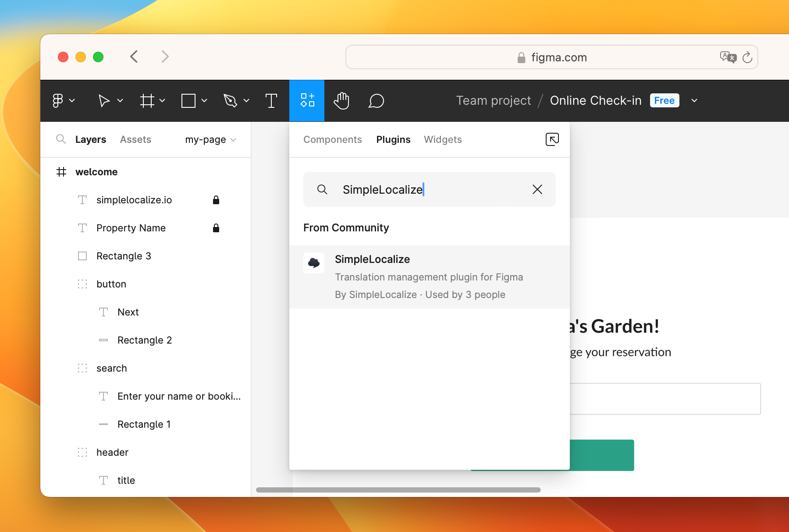
Task: Click the text icon beside simplelocalize.io layer
Action: tap(82, 200)
